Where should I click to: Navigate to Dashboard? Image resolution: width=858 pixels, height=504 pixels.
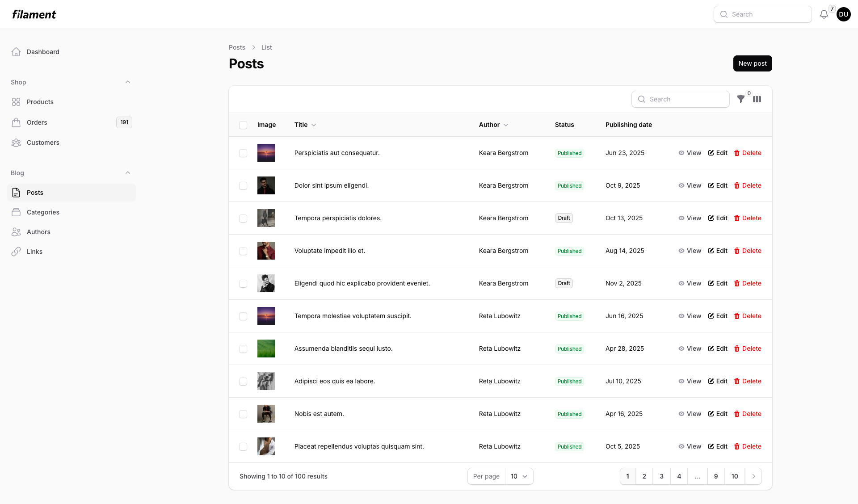(43, 52)
